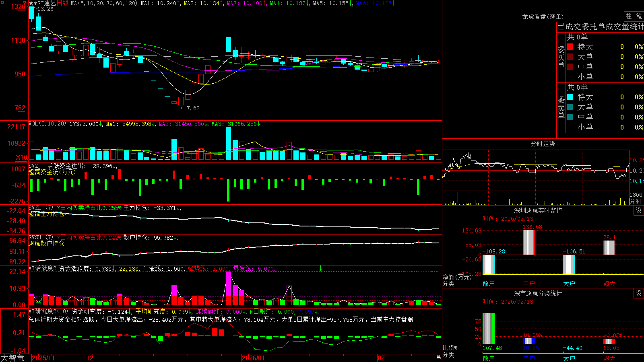Click the 爆发线: 6.000 label
Screen dimensions: 644x362
tap(254, 268)
